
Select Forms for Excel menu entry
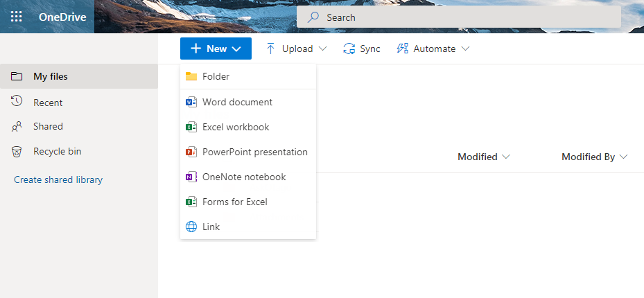(234, 202)
